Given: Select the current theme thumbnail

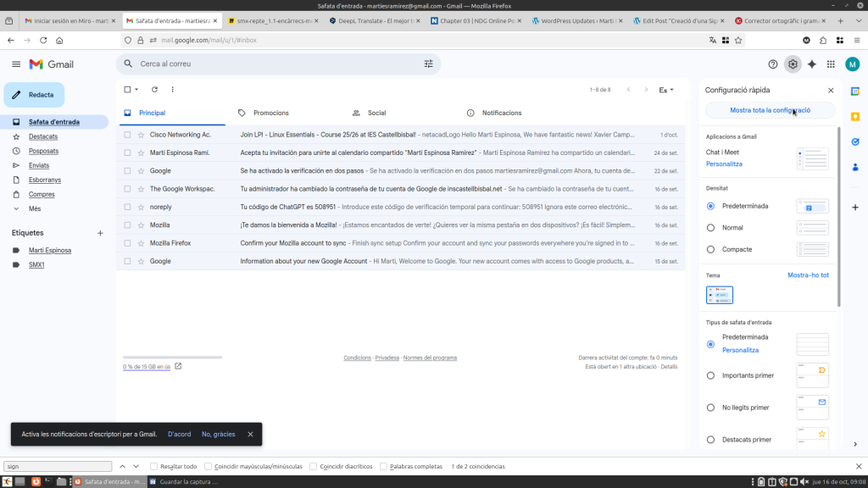Looking at the screenshot, I should click(x=720, y=295).
